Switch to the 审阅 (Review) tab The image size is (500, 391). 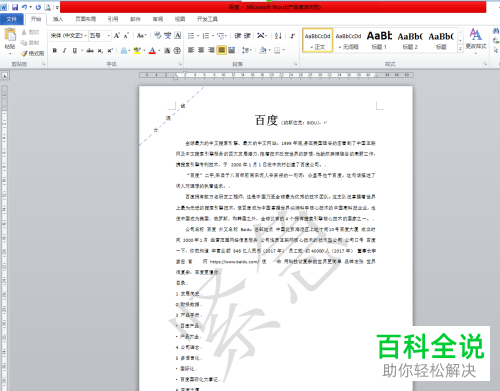click(x=158, y=19)
